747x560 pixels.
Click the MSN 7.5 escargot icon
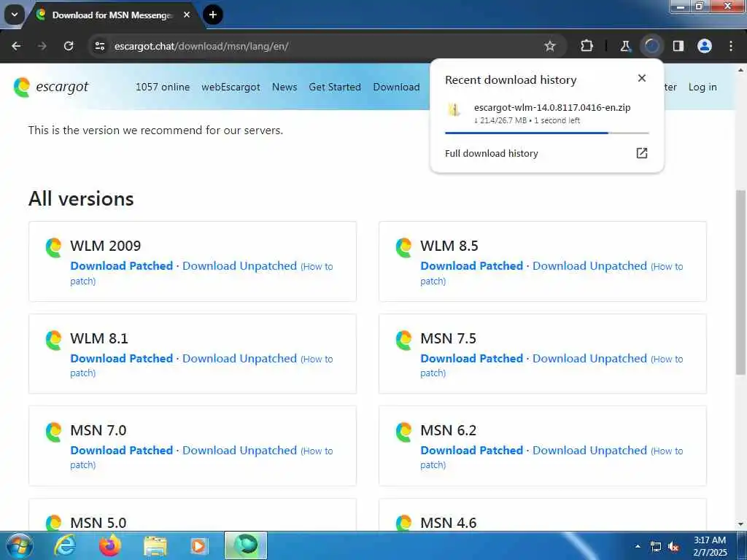click(x=403, y=340)
